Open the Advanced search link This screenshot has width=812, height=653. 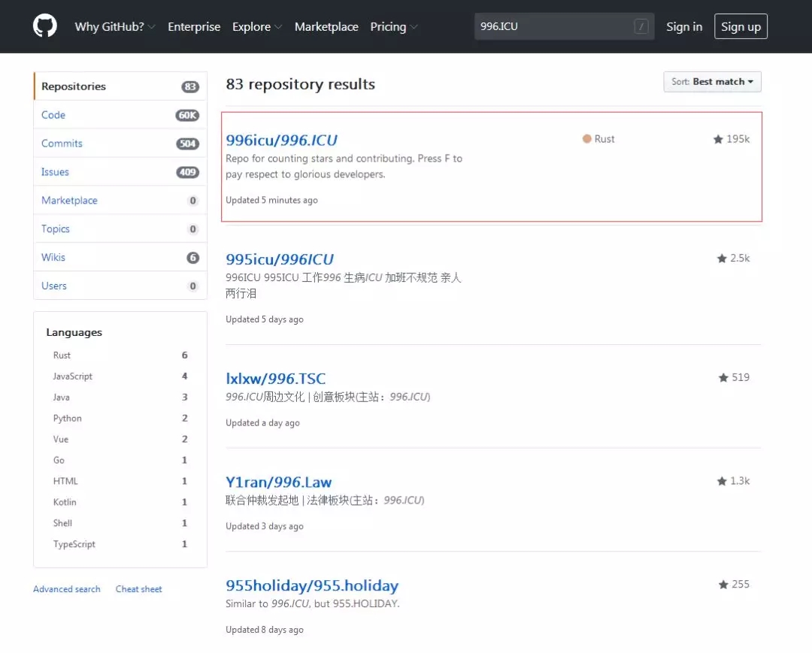(67, 589)
